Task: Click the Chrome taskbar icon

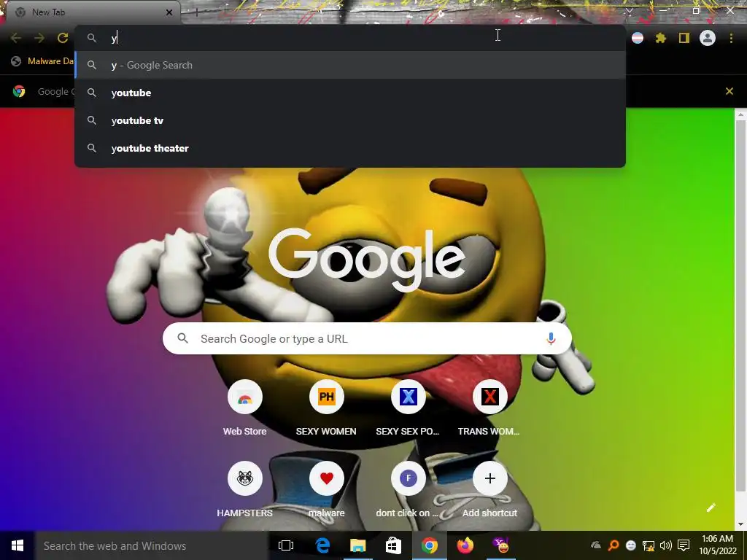Action: point(429,545)
